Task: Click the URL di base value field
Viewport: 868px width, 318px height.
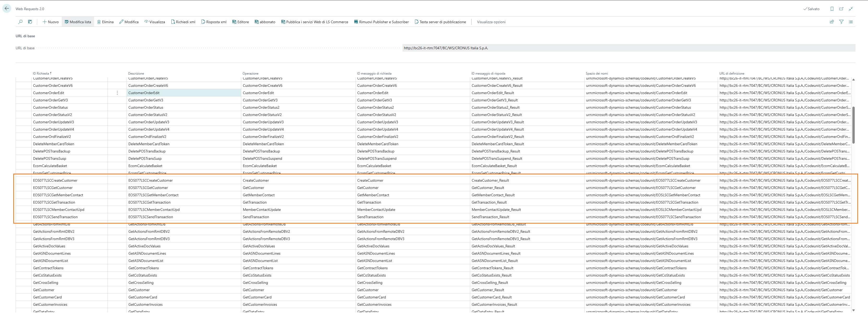Action: (629, 48)
